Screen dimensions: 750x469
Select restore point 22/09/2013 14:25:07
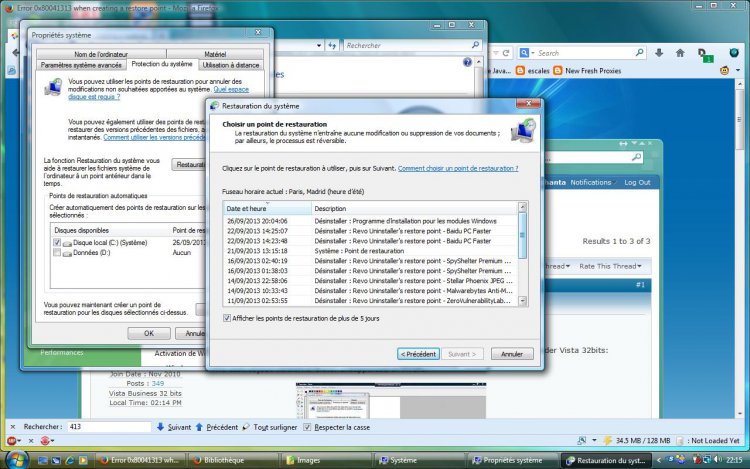tap(370, 231)
